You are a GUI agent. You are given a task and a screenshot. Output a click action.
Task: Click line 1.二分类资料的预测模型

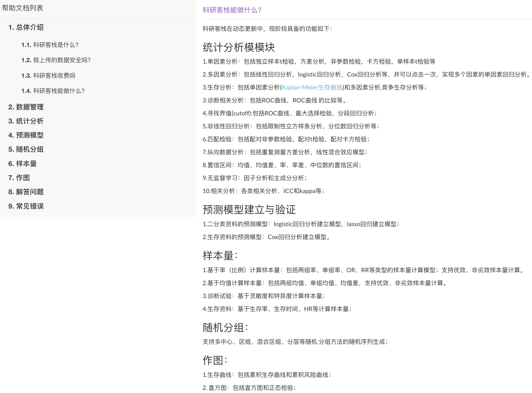tap(301, 224)
